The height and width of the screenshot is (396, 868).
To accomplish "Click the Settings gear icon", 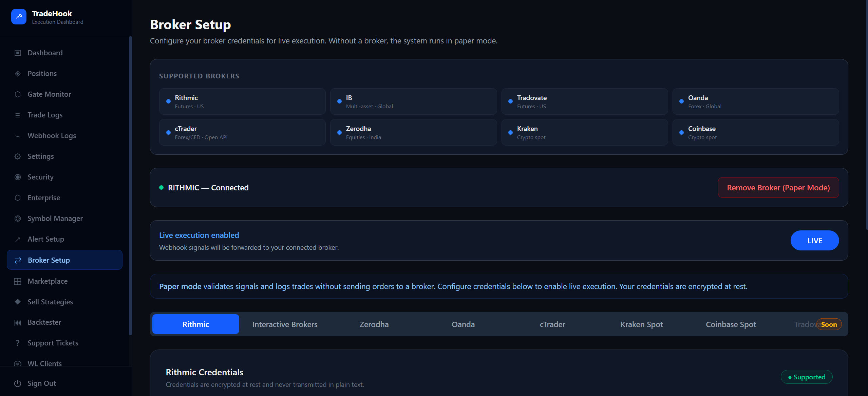I will coord(18,156).
